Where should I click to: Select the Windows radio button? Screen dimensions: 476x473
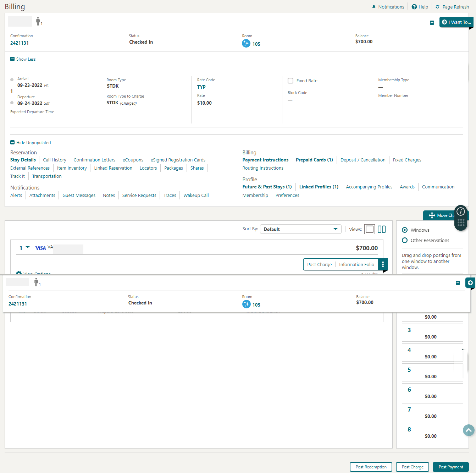(x=405, y=230)
